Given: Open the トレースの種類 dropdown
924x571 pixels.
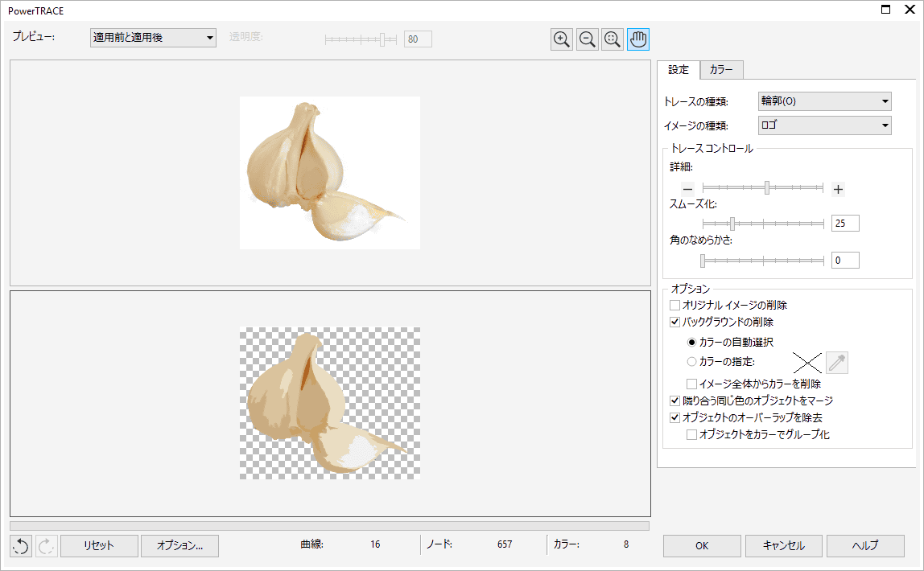Looking at the screenshot, I should coord(824,101).
